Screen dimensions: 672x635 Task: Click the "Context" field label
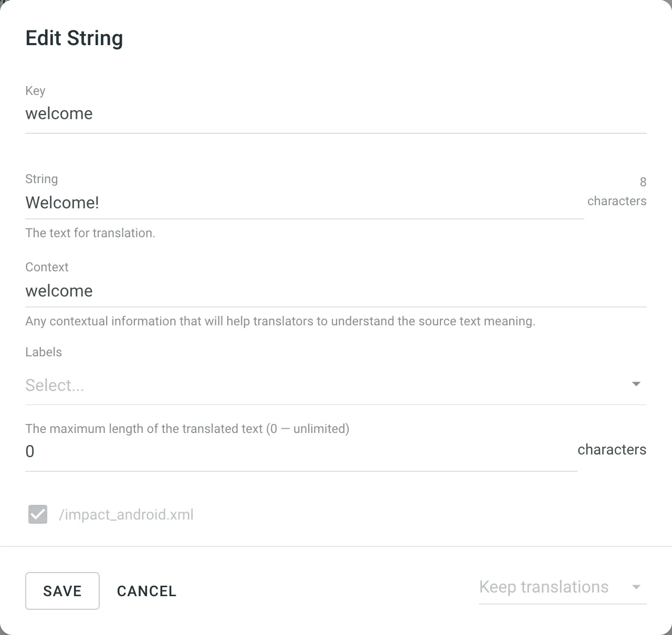47,267
